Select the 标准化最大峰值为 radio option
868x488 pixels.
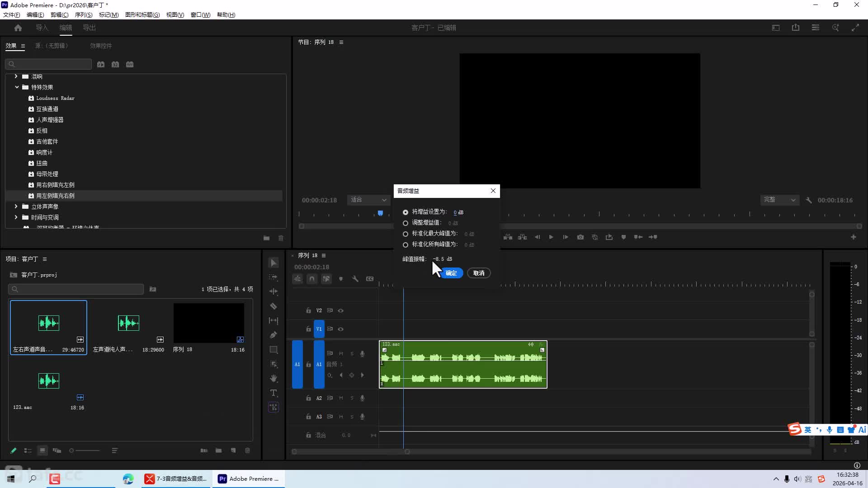(406, 234)
